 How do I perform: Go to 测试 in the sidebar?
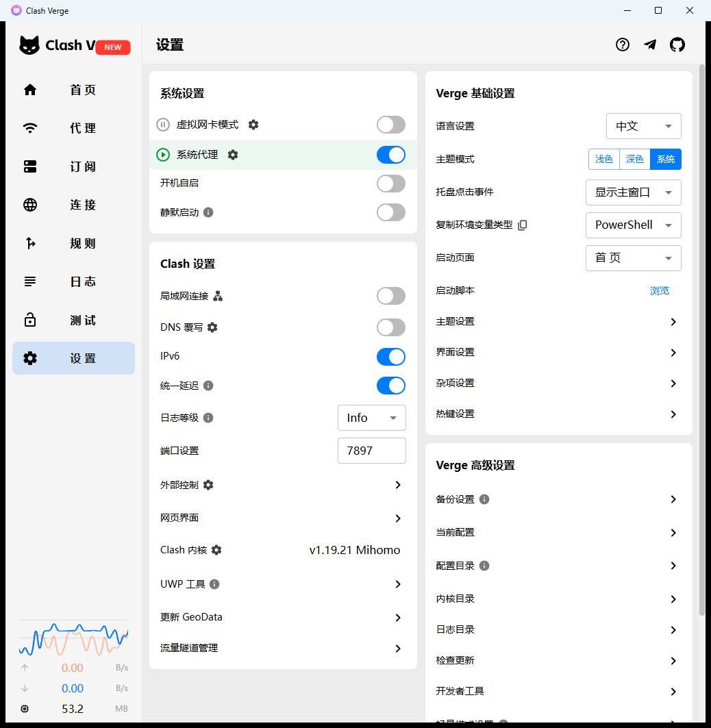click(x=74, y=321)
